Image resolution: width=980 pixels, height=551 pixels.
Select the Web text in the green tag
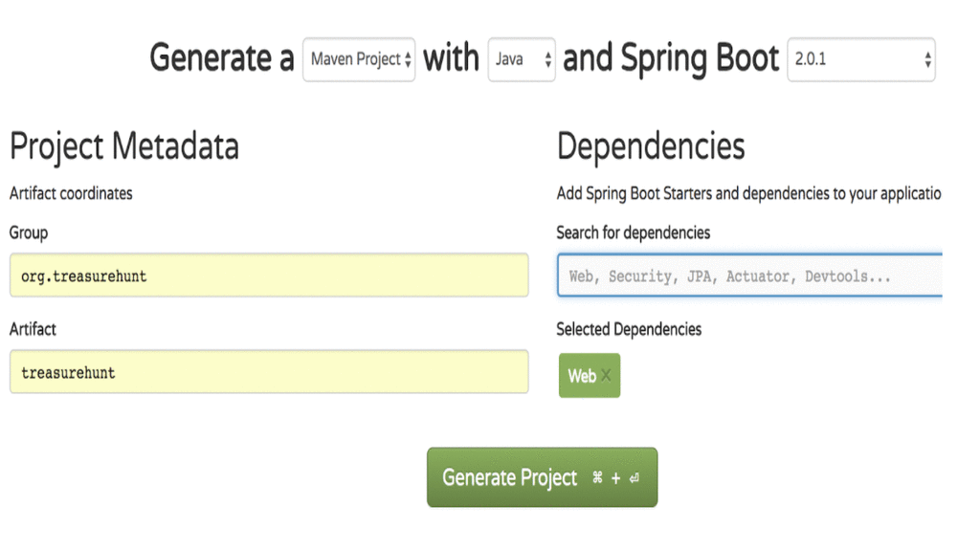point(581,376)
